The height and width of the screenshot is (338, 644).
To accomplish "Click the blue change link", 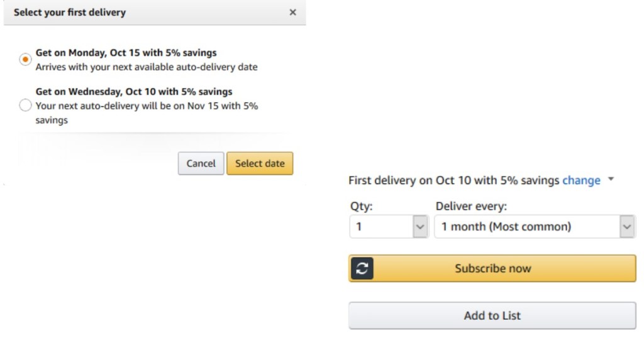I will click(581, 180).
